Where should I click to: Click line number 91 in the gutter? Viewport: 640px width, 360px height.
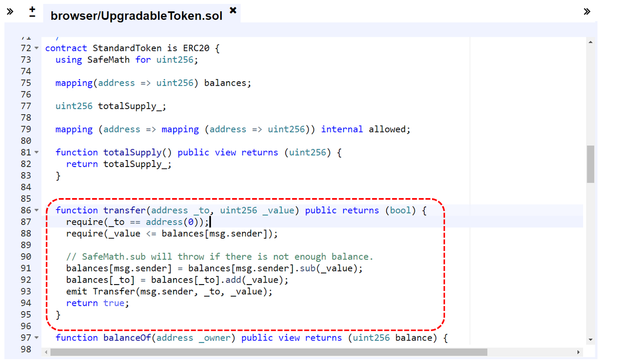pyautogui.click(x=26, y=268)
